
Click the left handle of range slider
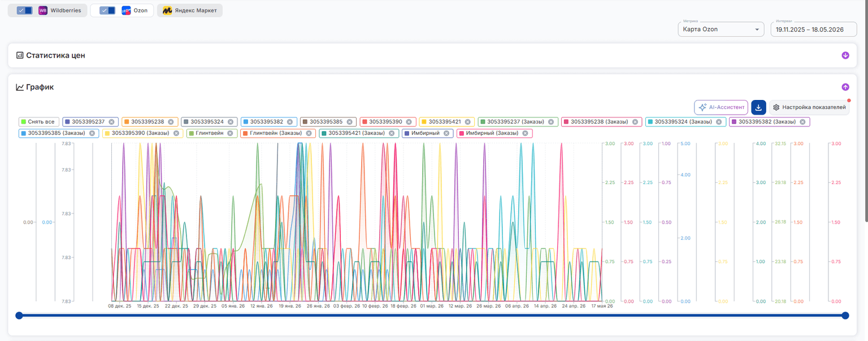19,316
